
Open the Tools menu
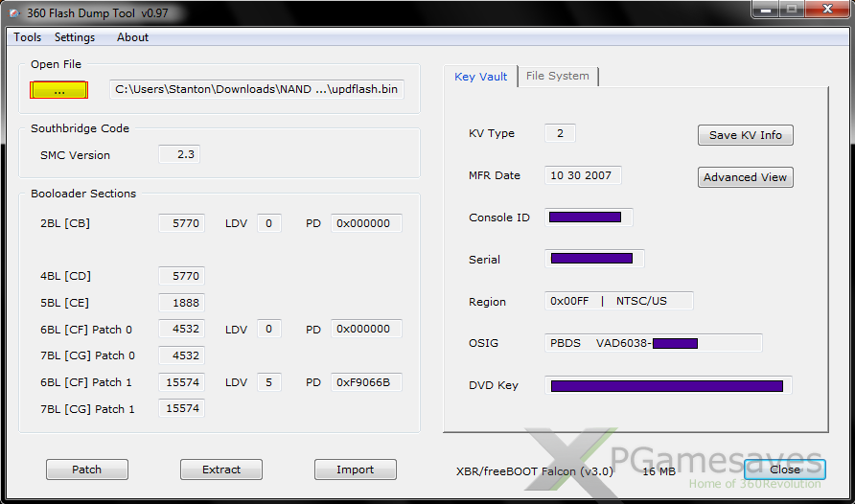[28, 37]
